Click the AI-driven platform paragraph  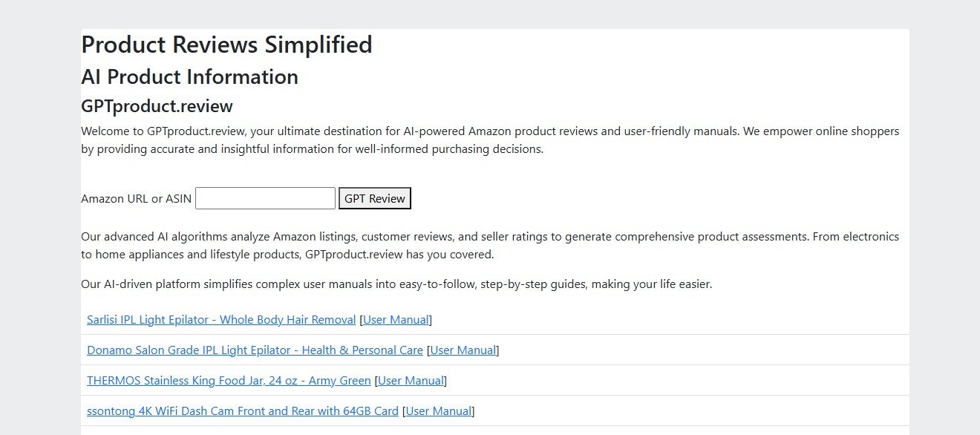(396, 284)
